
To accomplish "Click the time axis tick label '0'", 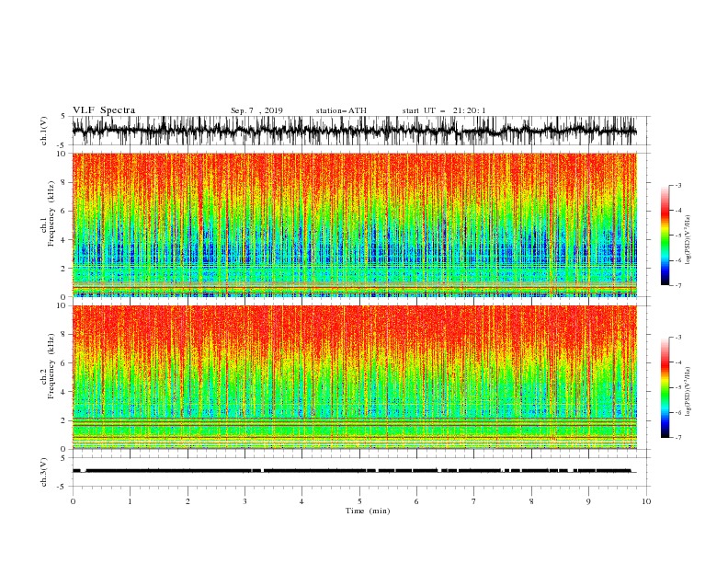I will tap(73, 501).
